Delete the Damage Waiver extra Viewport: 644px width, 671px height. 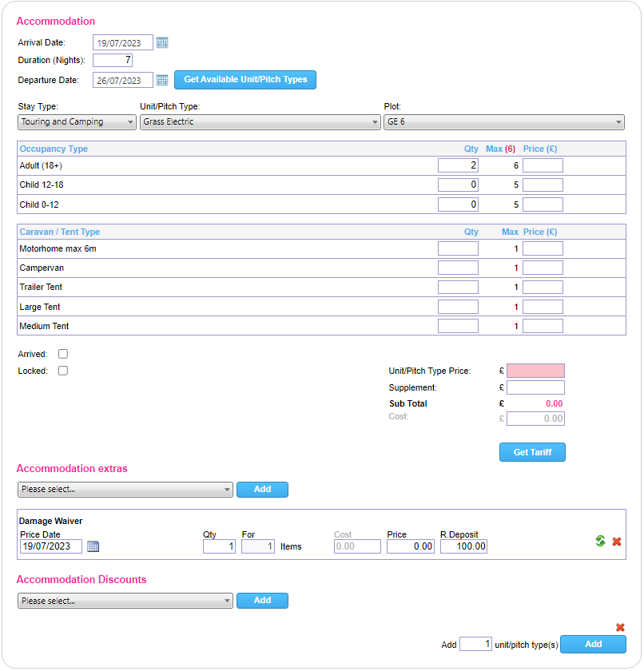(x=617, y=542)
